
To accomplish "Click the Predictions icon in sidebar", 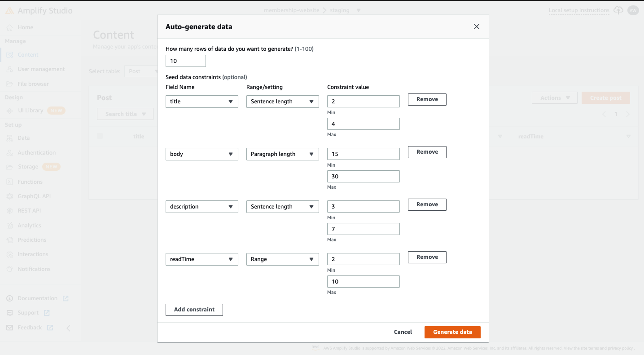I will pyautogui.click(x=9, y=240).
